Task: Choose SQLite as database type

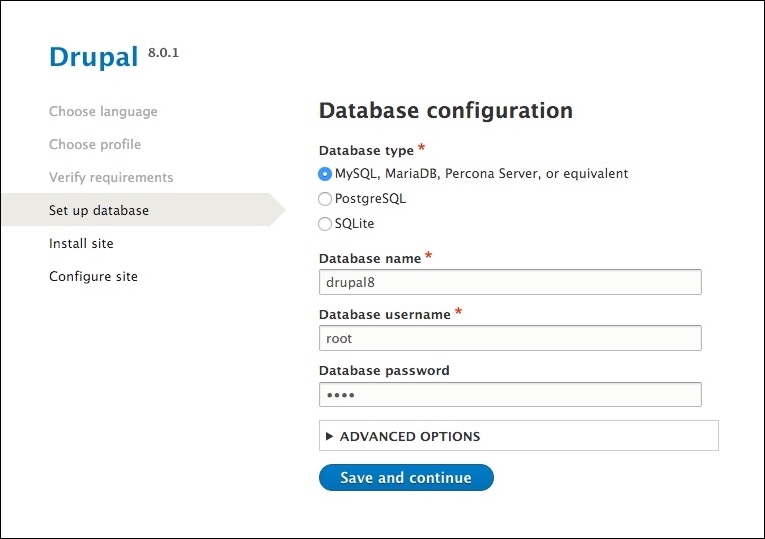Action: tap(324, 224)
